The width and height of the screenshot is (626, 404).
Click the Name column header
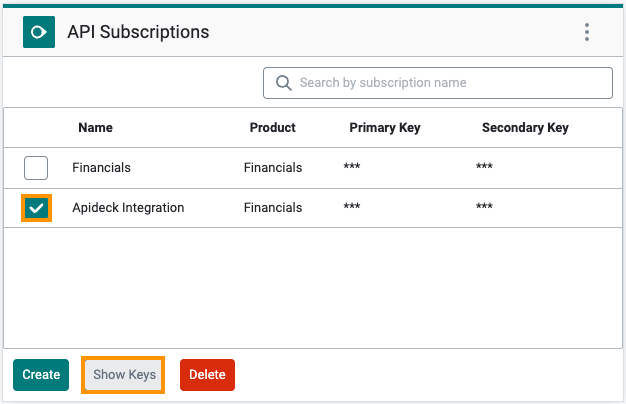coord(95,127)
